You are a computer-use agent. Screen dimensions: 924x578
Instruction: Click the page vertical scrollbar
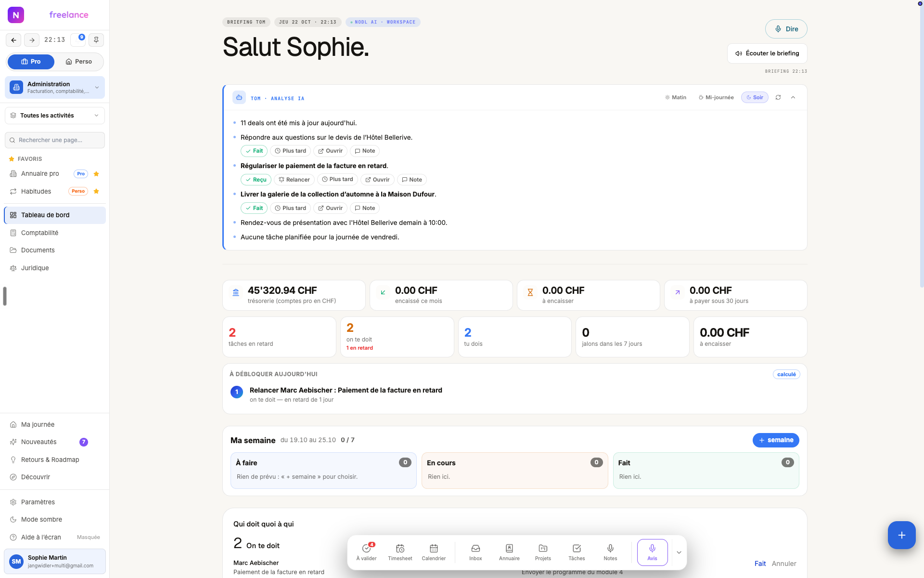[921, 144]
